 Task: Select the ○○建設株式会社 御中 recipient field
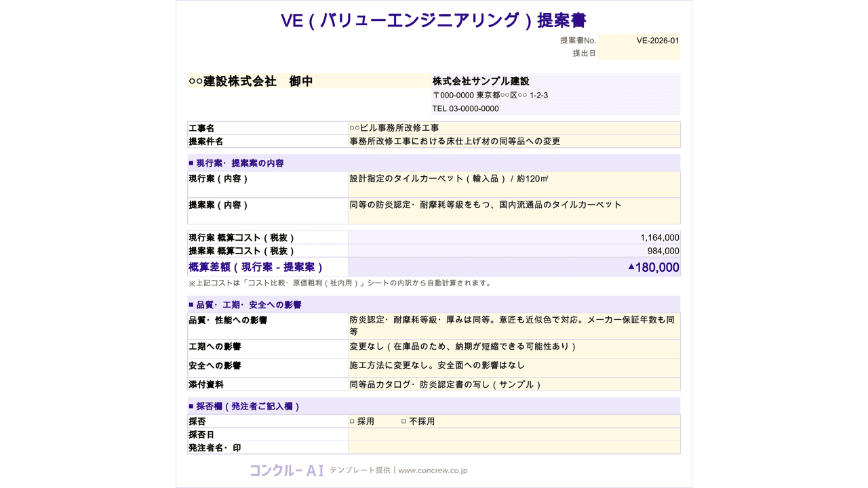[x=309, y=81]
